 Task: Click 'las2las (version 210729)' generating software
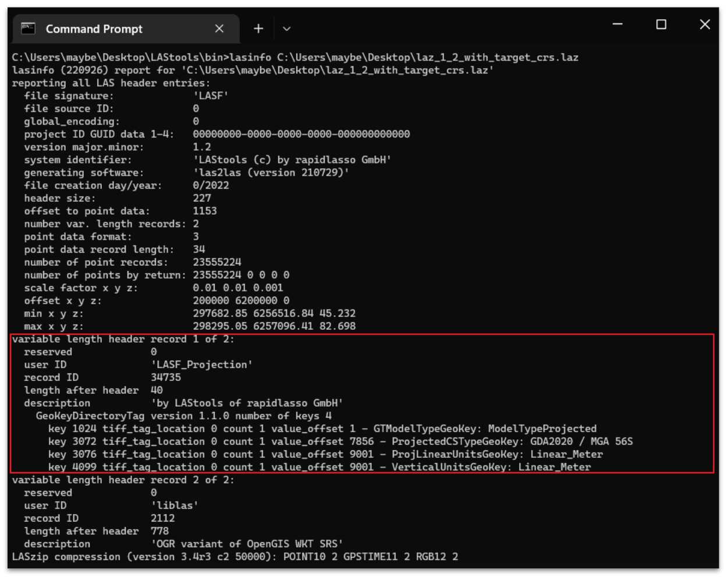(x=271, y=173)
